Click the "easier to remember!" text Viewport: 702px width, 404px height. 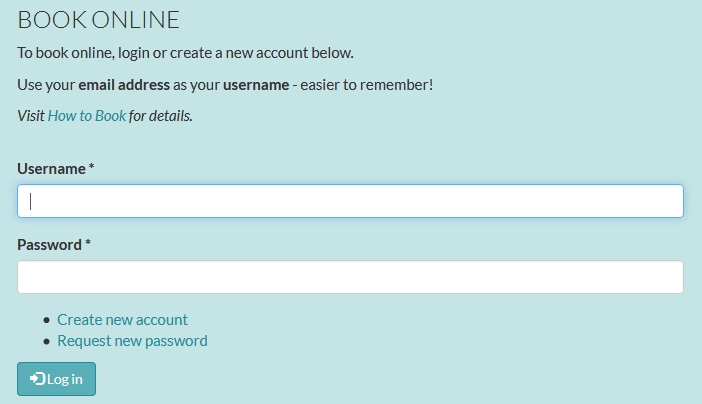[x=367, y=85]
